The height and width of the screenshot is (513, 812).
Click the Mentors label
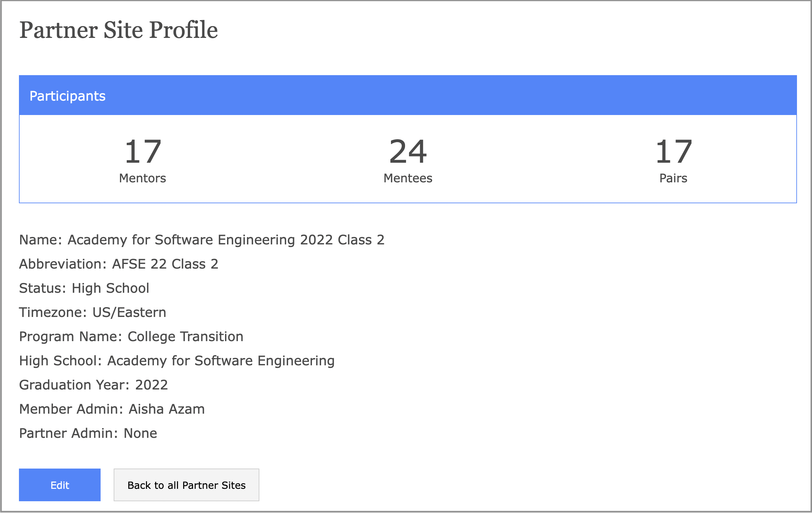point(143,178)
